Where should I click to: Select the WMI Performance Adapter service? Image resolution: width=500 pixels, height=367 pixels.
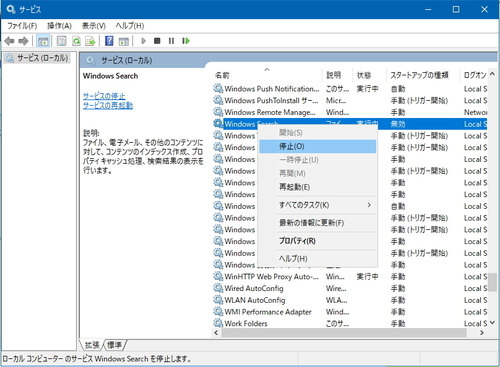[x=350, y=311]
